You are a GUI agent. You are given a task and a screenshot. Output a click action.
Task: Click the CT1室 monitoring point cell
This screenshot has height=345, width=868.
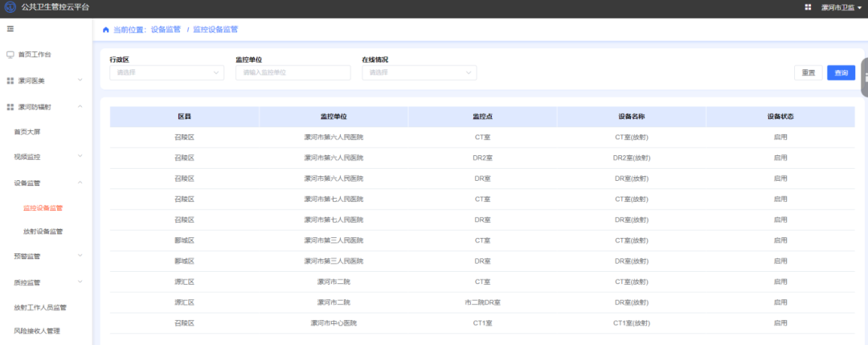(483, 322)
